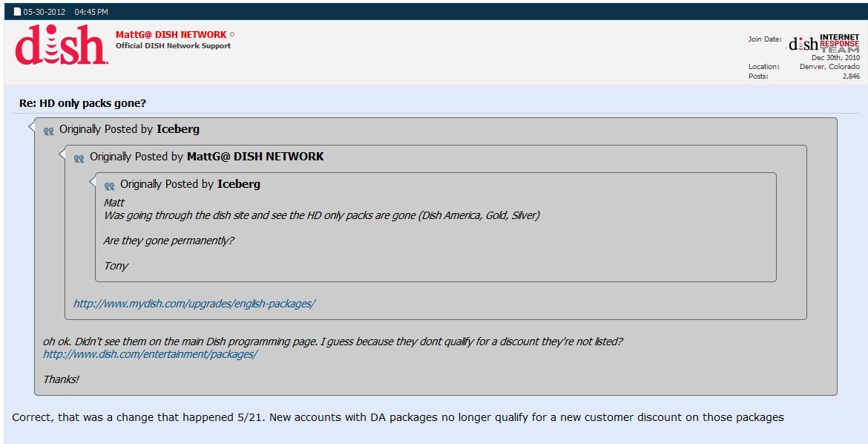Click the name Iceberg in innermost quote header
Image resolution: width=868 pixels, height=444 pixels.
[239, 184]
